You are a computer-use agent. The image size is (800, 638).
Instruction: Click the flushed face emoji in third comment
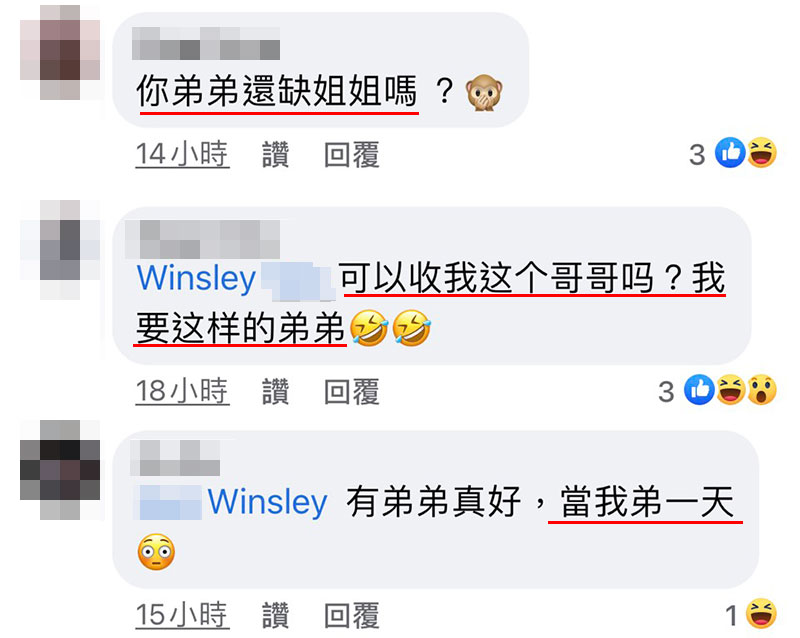[156, 552]
